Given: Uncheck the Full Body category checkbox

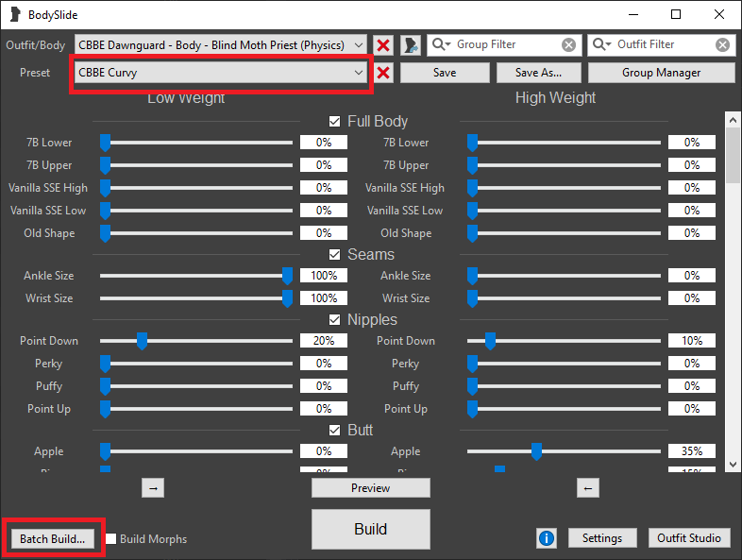Looking at the screenshot, I should point(334,122).
